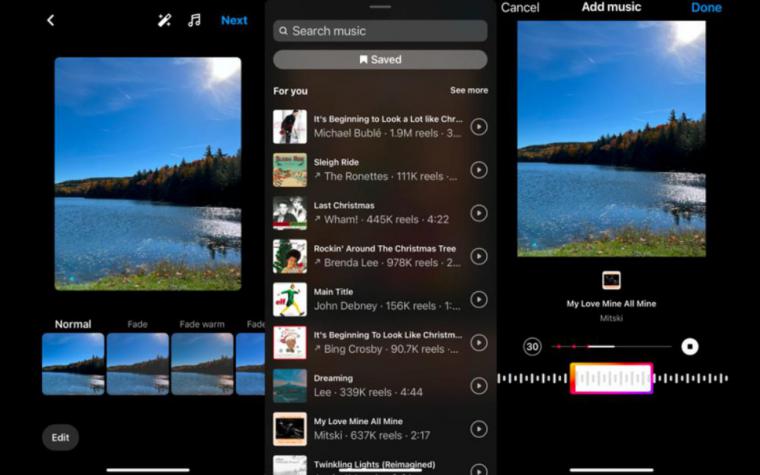Tap Cancel in Add music screen
Viewport: 760px width, 475px height.
point(520,7)
